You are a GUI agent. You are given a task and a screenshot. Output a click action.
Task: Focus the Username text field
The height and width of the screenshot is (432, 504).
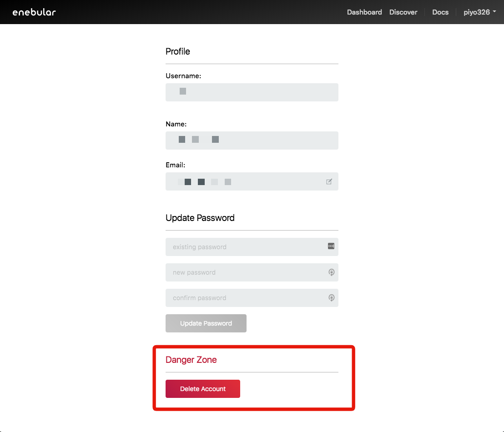coord(252,92)
